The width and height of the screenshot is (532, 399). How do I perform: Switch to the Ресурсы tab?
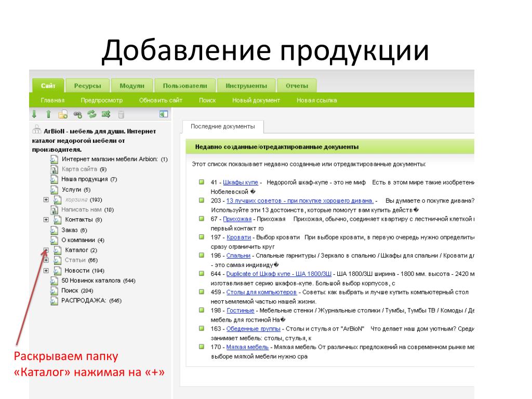point(87,86)
